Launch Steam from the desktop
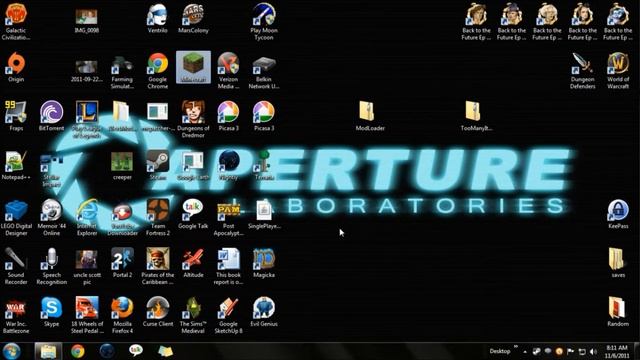The width and height of the screenshot is (640, 360). (x=158, y=165)
